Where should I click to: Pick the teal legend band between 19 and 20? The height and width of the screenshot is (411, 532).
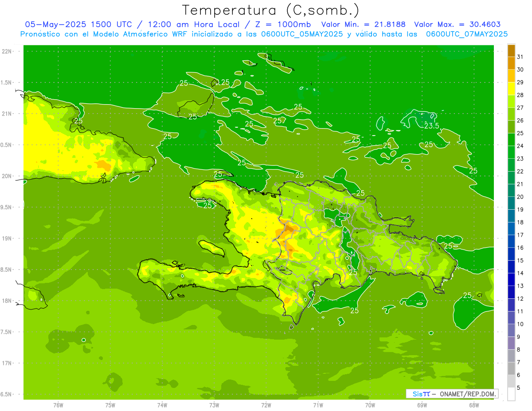click(x=511, y=203)
